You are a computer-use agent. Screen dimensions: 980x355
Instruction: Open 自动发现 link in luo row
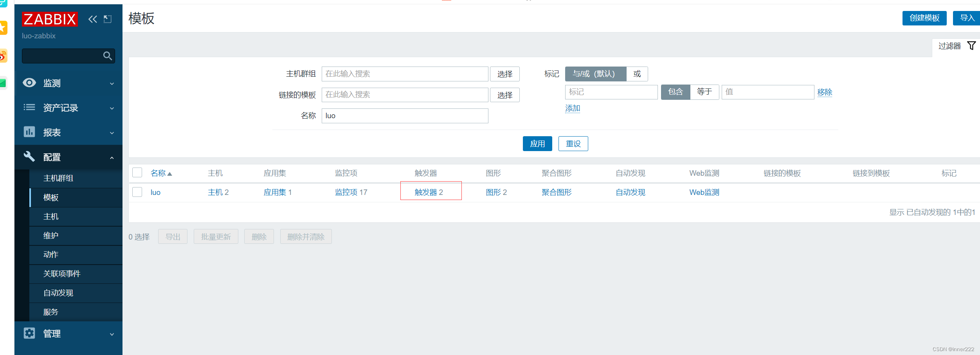[x=631, y=192]
